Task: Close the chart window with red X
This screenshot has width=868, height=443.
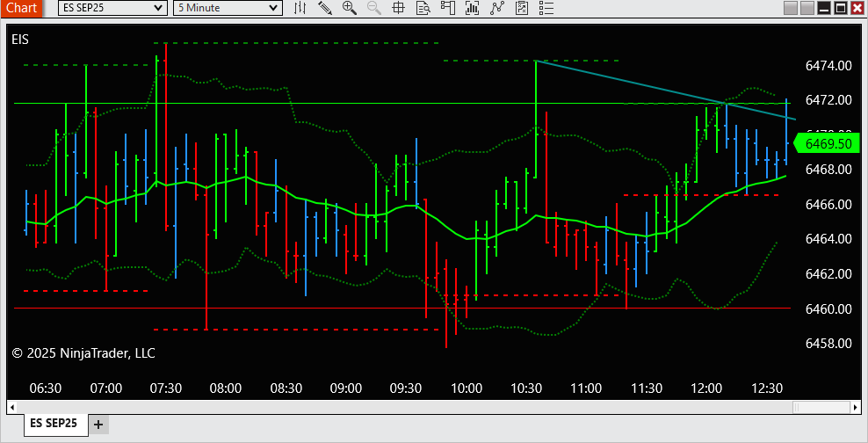Action: [x=857, y=8]
